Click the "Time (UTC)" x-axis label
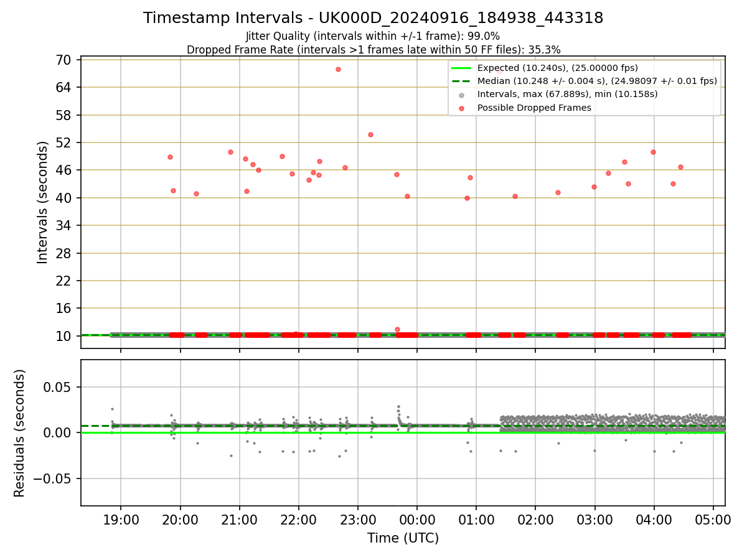747x560 pixels. [x=403, y=538]
